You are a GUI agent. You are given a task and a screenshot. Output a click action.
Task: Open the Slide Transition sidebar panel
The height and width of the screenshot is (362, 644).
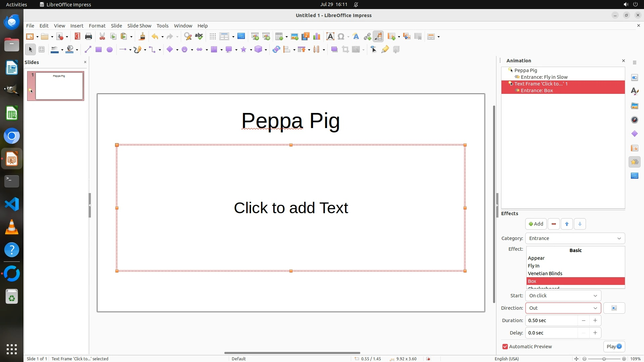click(634, 148)
